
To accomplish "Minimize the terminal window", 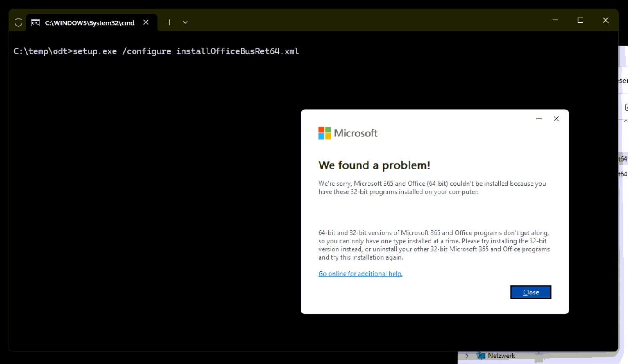I will 555,20.
